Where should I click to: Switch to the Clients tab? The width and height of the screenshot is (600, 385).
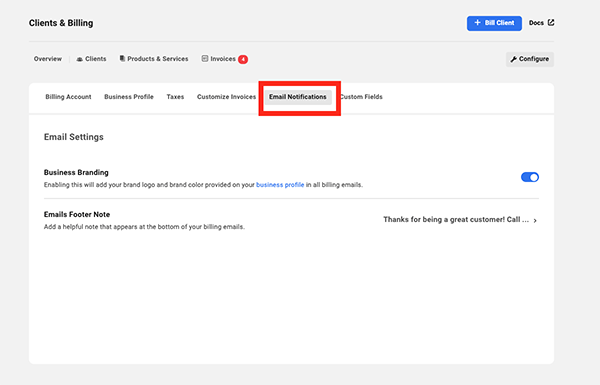pos(91,59)
